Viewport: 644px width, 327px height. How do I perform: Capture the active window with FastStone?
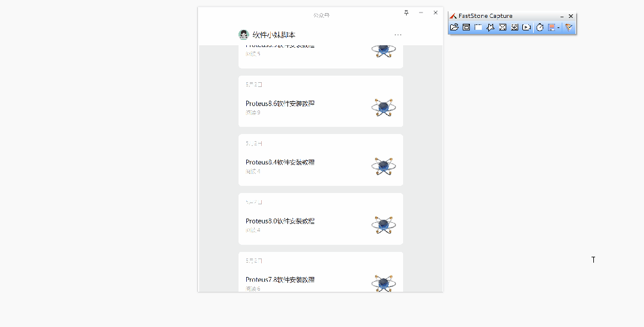point(466,27)
